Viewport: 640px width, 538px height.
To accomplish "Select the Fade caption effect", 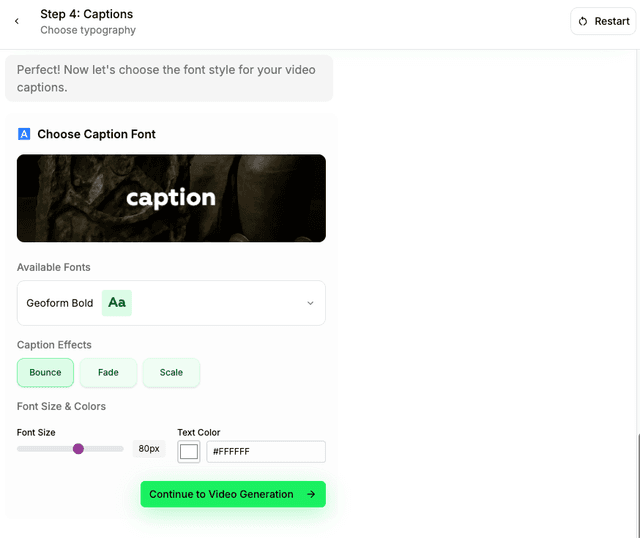I will click(108, 372).
